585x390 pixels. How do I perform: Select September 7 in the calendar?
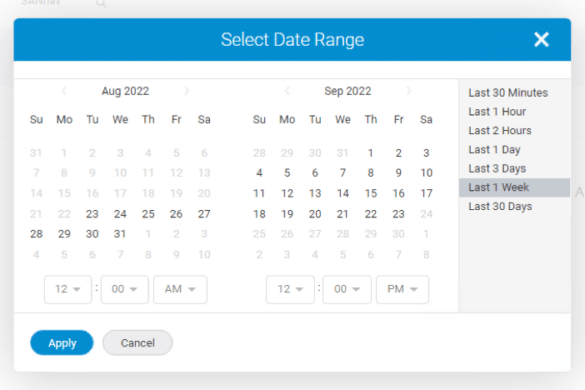click(343, 173)
